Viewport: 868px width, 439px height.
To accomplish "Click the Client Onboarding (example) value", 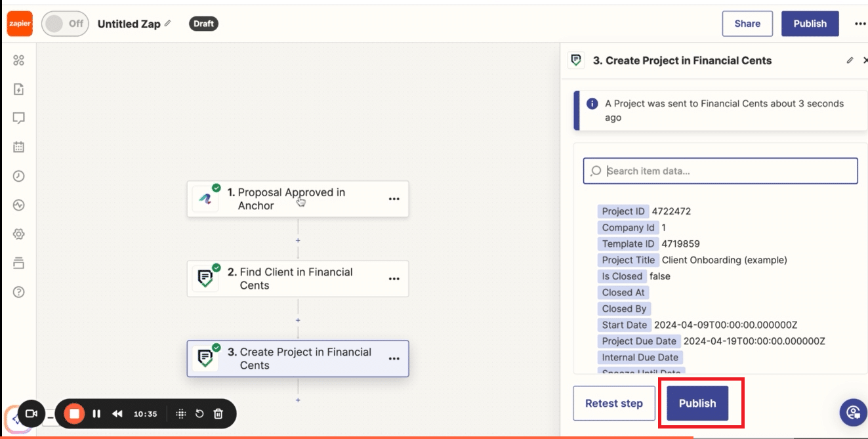I will click(724, 260).
